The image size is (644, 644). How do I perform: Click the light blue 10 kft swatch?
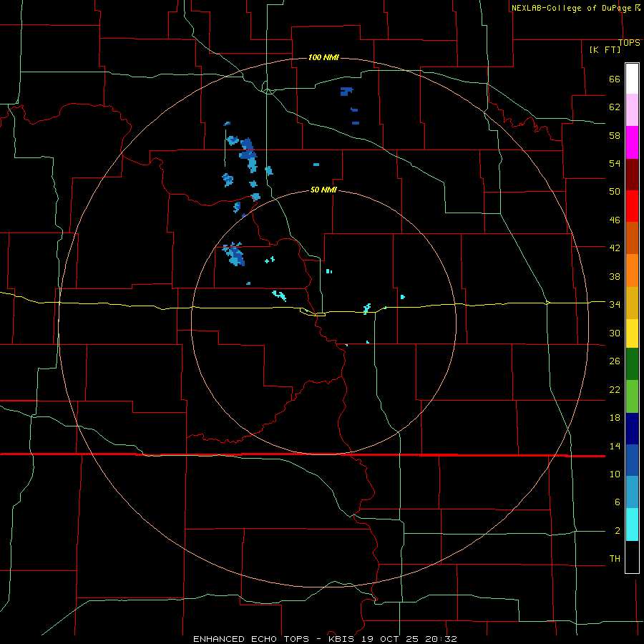pos(632,492)
